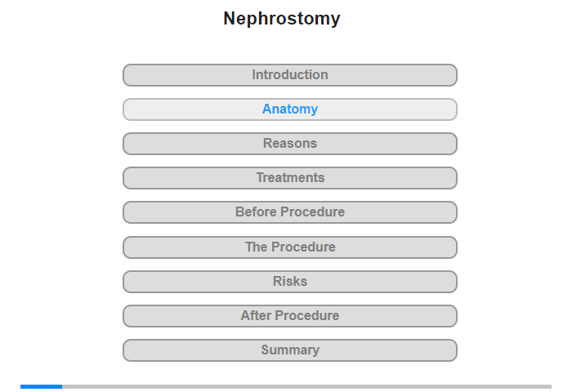Choose Treatments from the topic list
This screenshot has width=572, height=392.
290,178
